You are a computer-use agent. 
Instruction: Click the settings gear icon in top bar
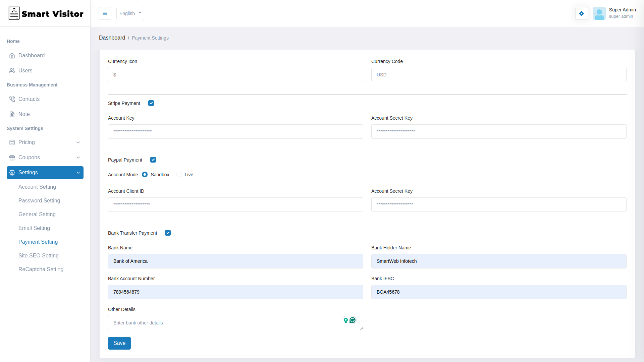point(581,13)
